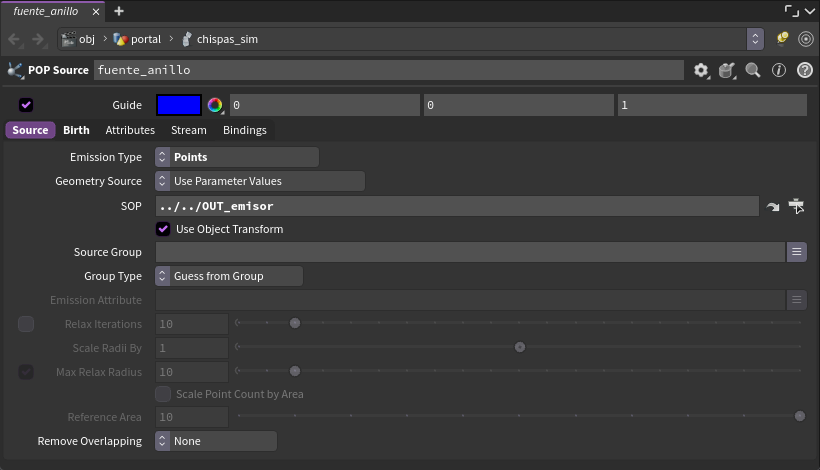Click the POP Source node type icon
This screenshot has height=470, width=820.
(15, 71)
